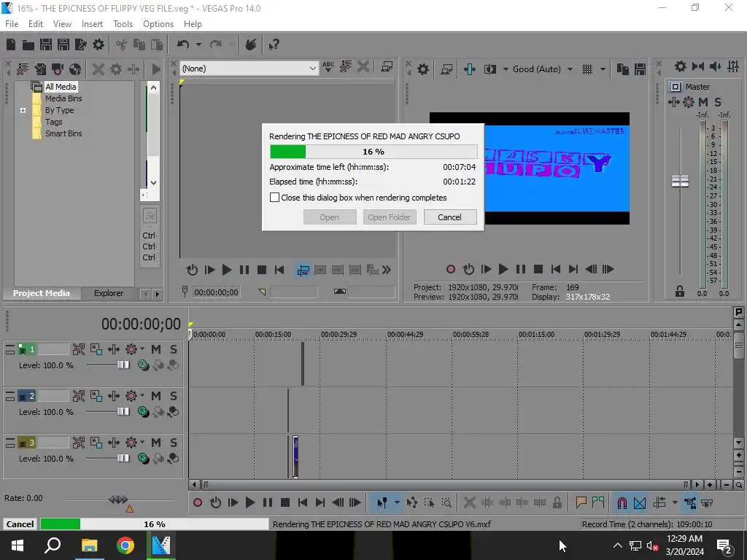Click Get Media from the Web globe icon
The height and width of the screenshot is (560, 747).
coord(75,69)
